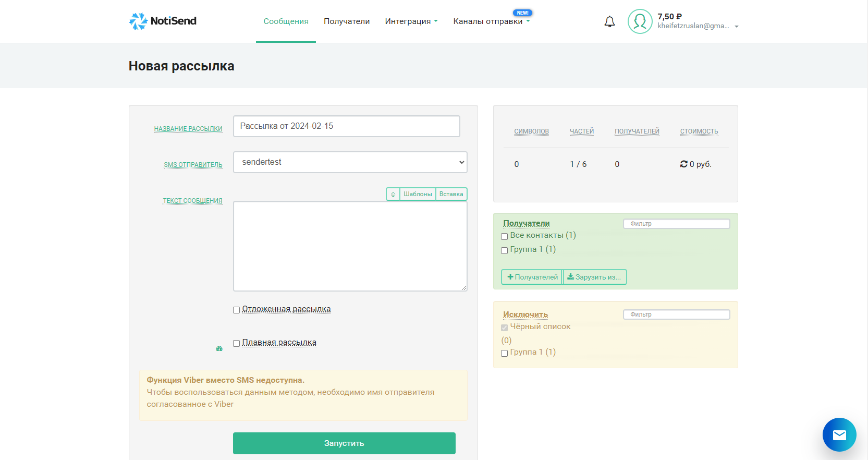Image resolution: width=868 pixels, height=460 pixels.
Task: Toggle the Отложенная рассылка checkbox
Action: coord(236,310)
